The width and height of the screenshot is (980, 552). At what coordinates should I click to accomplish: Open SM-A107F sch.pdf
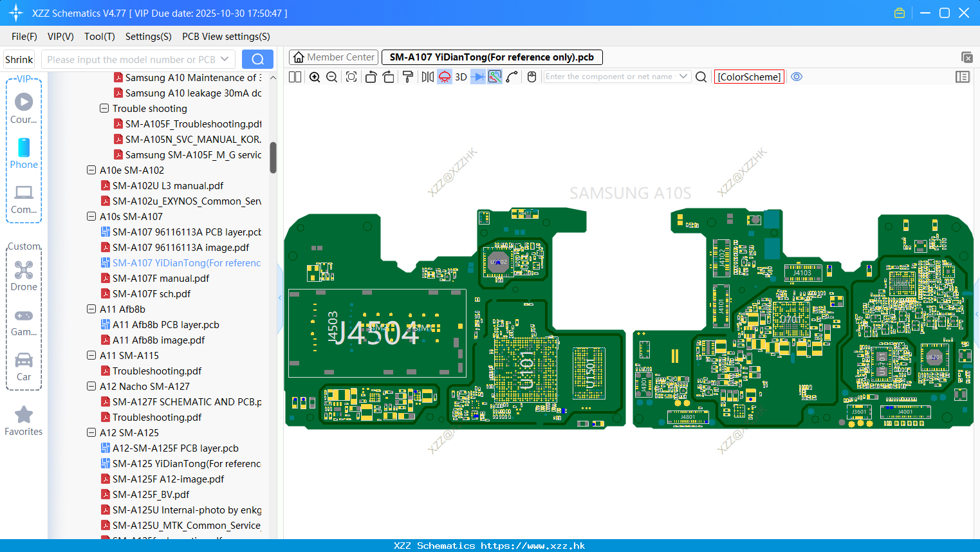tap(145, 294)
